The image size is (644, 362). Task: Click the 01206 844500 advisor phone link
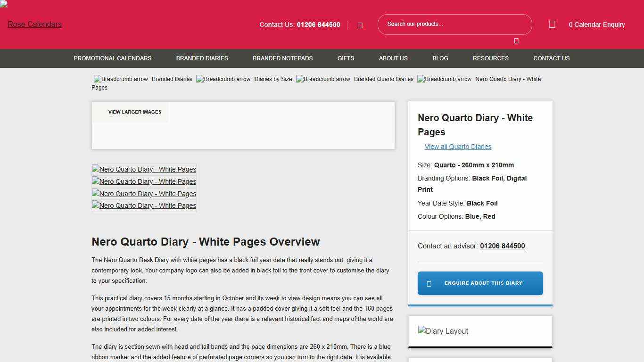[x=502, y=246]
